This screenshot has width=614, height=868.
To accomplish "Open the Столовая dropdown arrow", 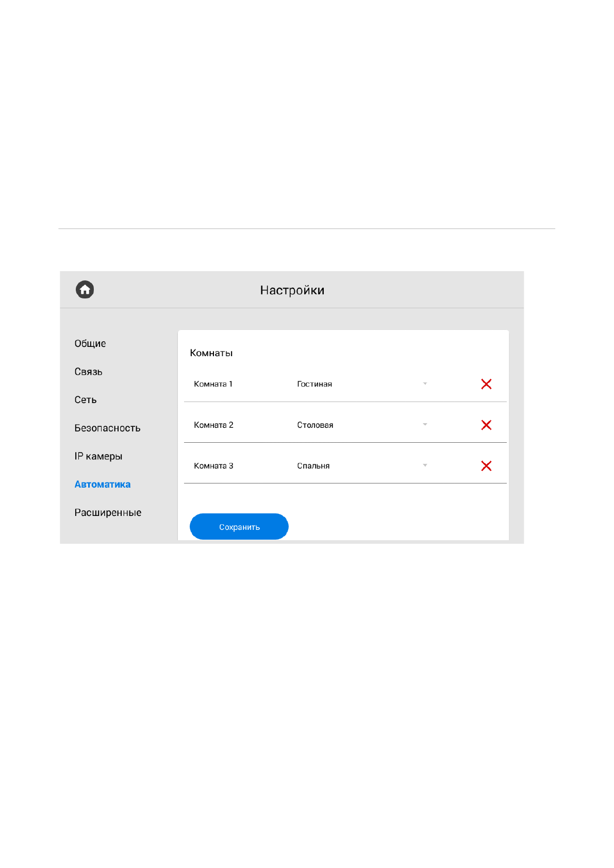I will 425,424.
